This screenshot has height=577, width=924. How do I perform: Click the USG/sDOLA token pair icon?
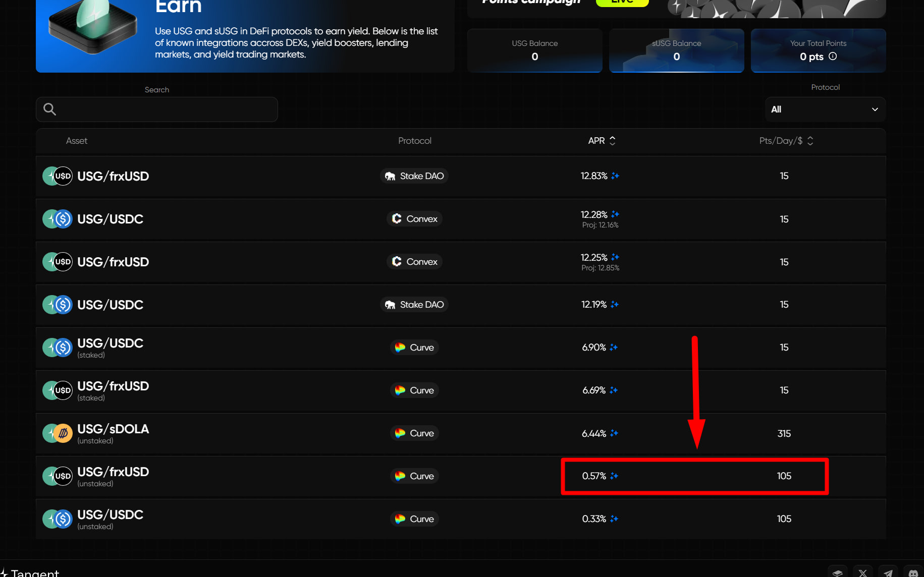[58, 433]
